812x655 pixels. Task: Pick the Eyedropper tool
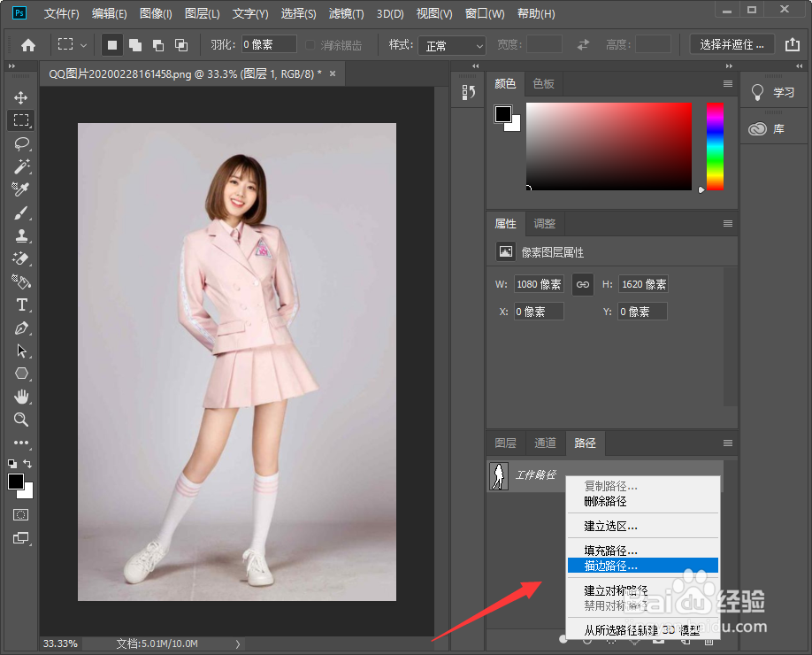pyautogui.click(x=21, y=189)
